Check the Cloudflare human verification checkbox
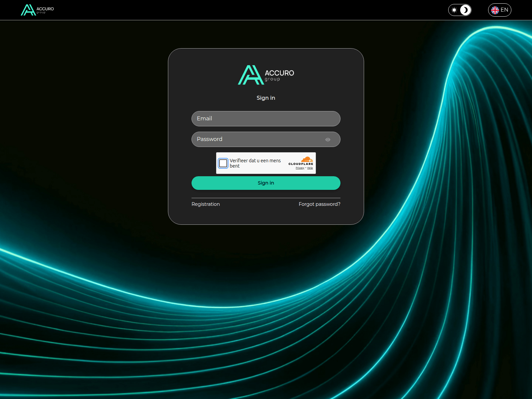The image size is (532, 399). [223, 163]
